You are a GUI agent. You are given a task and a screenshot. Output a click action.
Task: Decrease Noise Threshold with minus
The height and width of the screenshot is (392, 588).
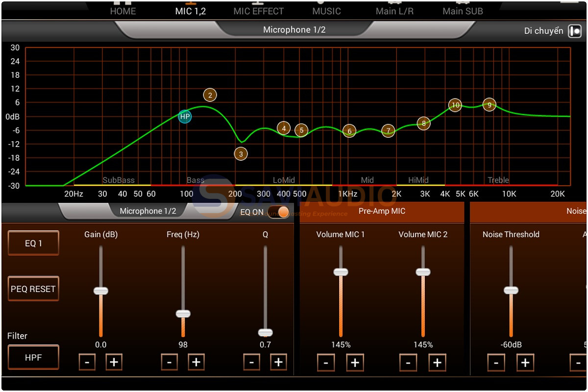[496, 362]
